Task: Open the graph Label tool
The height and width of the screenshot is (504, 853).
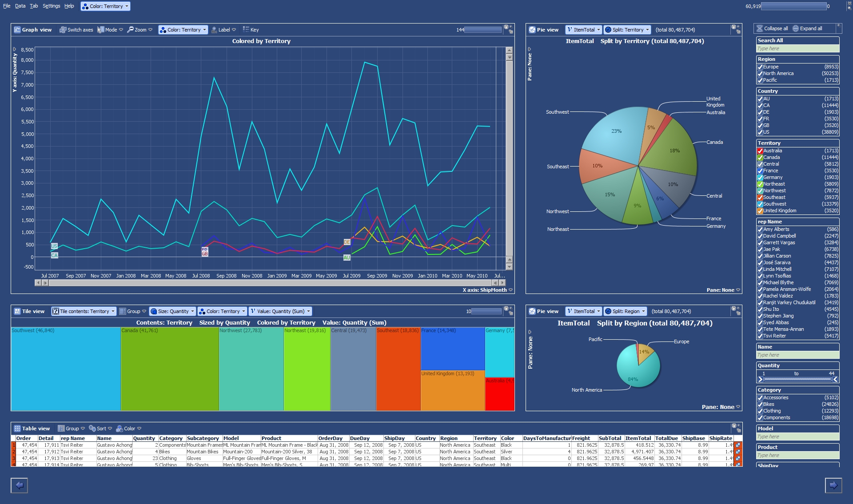Action: (223, 30)
